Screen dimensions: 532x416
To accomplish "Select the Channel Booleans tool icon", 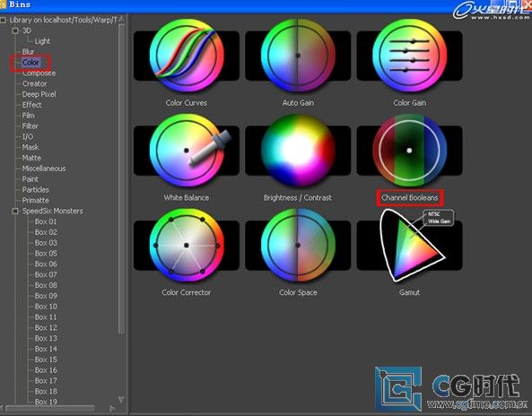I will pyautogui.click(x=409, y=151).
